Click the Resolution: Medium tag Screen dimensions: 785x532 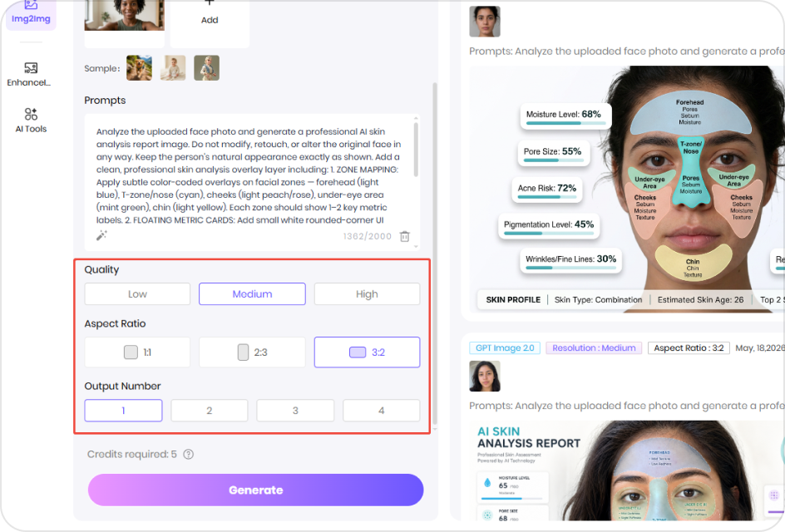[594, 347]
